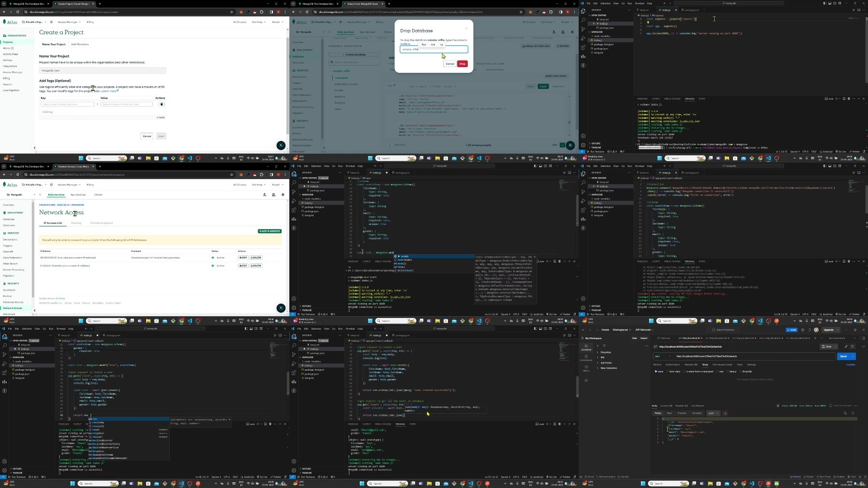Screen dimensions: 868x488
Task: Click ADD IP ADDRESS on the Network Access page
Action: coord(270,231)
